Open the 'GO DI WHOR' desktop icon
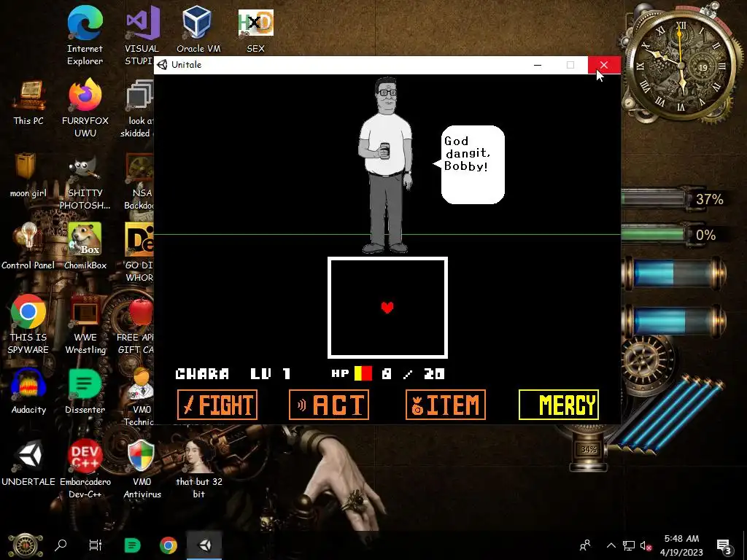The image size is (747, 560). 139,252
